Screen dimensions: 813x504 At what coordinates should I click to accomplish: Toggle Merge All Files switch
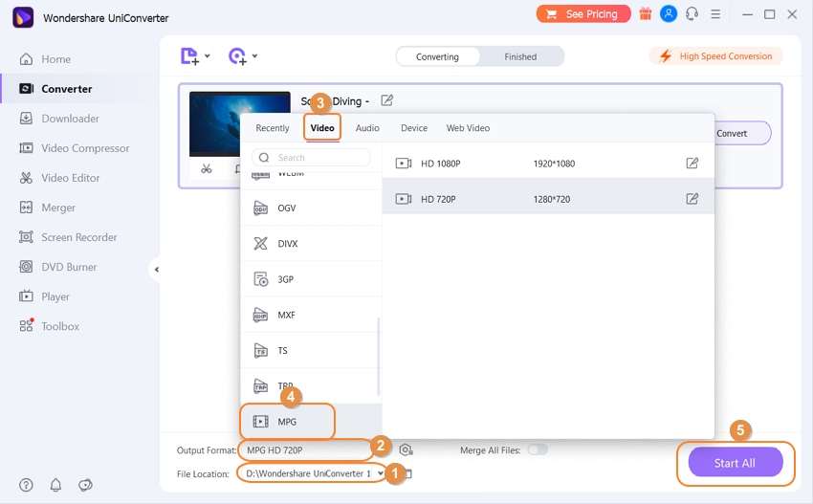pos(538,449)
